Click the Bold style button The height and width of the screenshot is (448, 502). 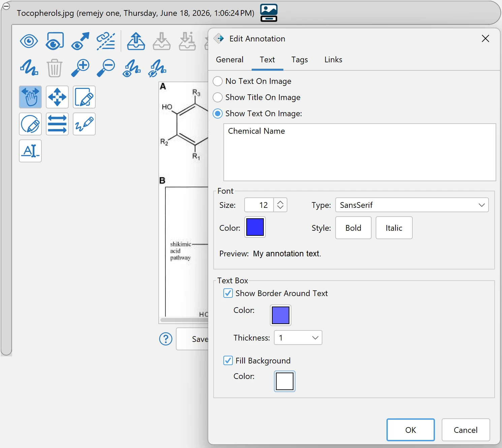point(353,228)
